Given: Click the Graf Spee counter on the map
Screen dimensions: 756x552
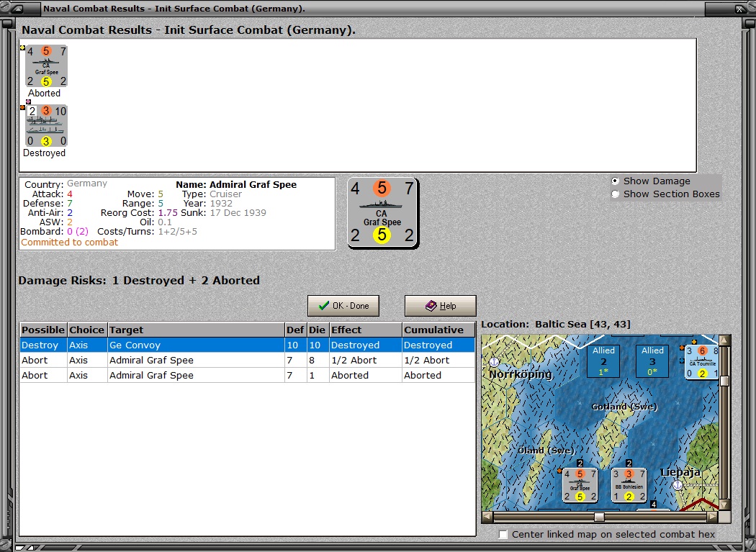Looking at the screenshot, I should coord(580,486).
